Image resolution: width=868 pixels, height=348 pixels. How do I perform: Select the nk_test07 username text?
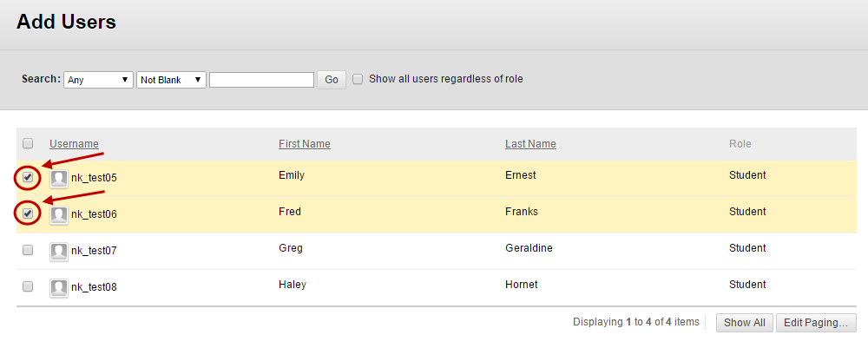point(94,251)
